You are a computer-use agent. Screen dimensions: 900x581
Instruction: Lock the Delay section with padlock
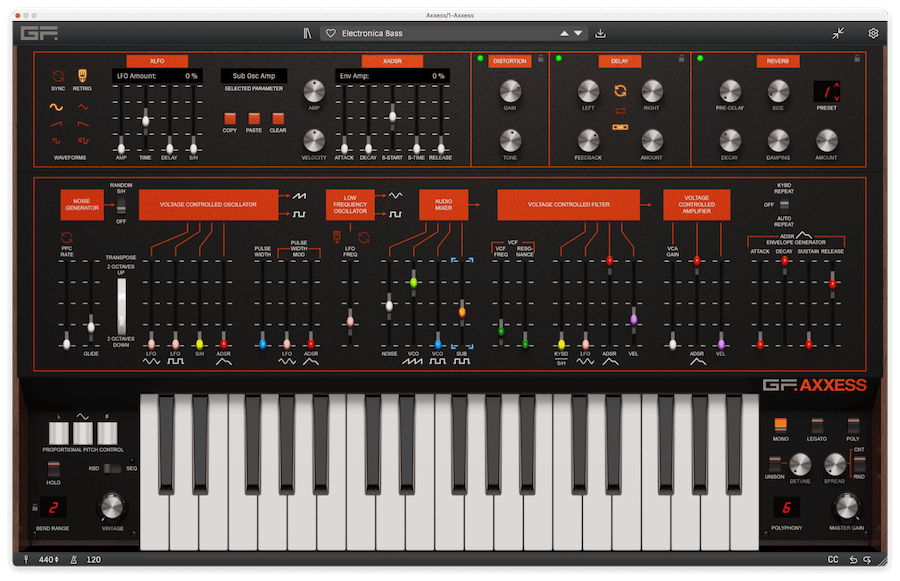(x=681, y=59)
